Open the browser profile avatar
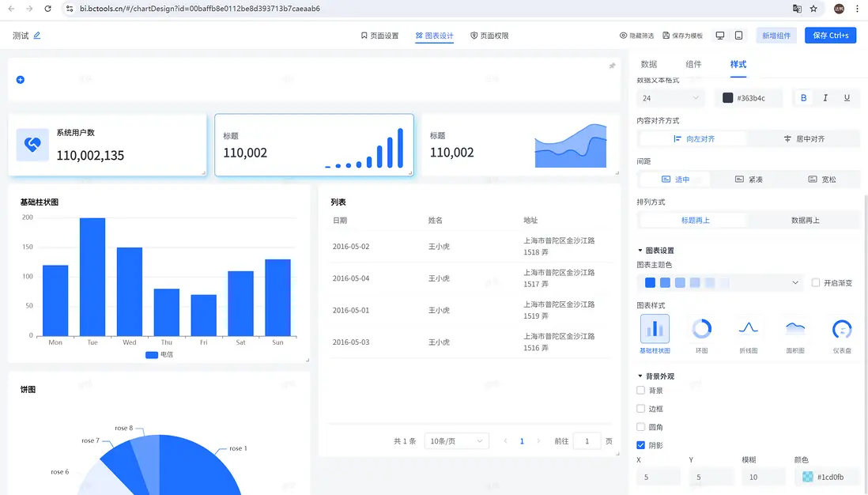Image resolution: width=868 pixels, height=495 pixels. pyautogui.click(x=839, y=9)
